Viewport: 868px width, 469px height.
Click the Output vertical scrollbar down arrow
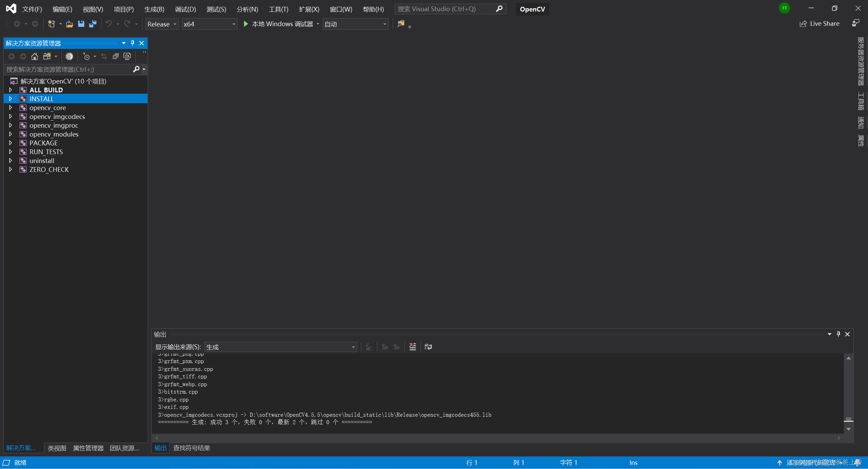pyautogui.click(x=848, y=429)
